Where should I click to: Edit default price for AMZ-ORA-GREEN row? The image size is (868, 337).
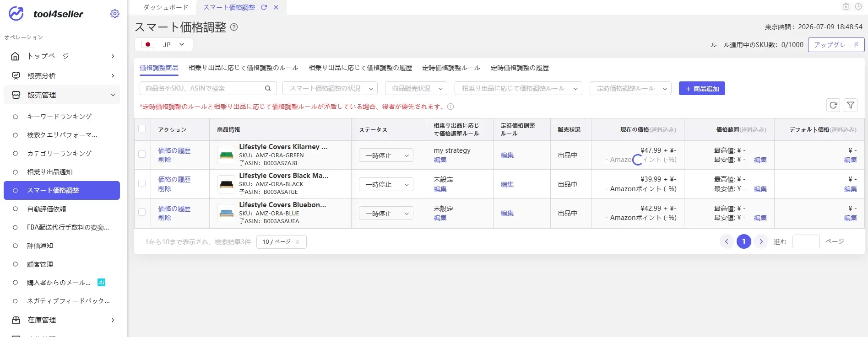[x=851, y=160]
